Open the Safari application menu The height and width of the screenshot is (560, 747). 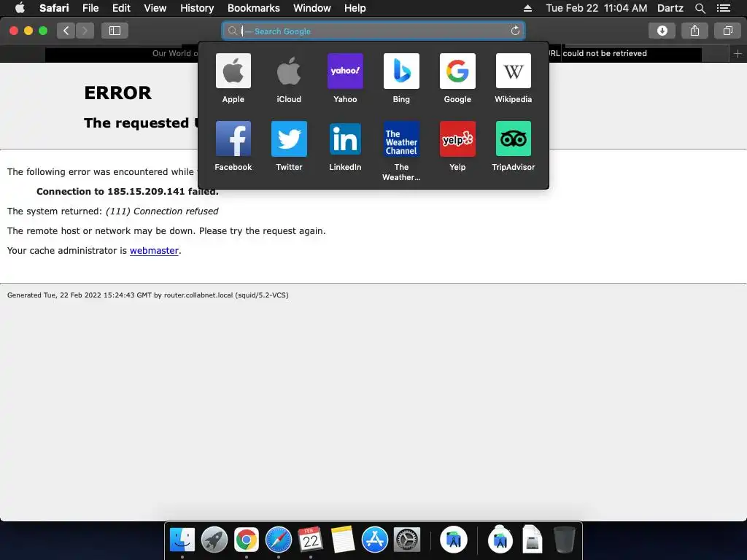54,8
